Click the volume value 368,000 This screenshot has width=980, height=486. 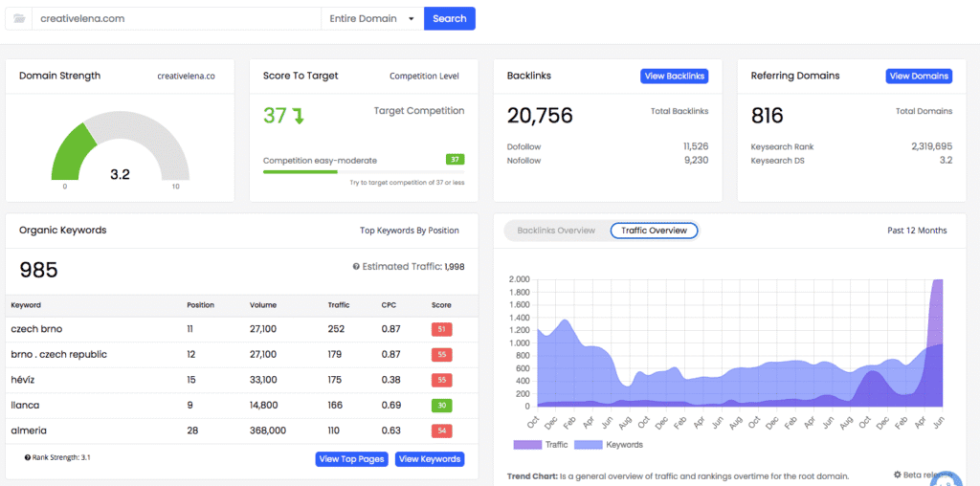pyautogui.click(x=268, y=431)
